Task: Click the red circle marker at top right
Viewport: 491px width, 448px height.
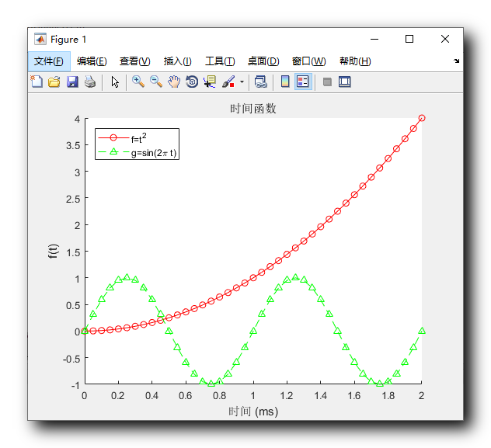Action: [422, 118]
